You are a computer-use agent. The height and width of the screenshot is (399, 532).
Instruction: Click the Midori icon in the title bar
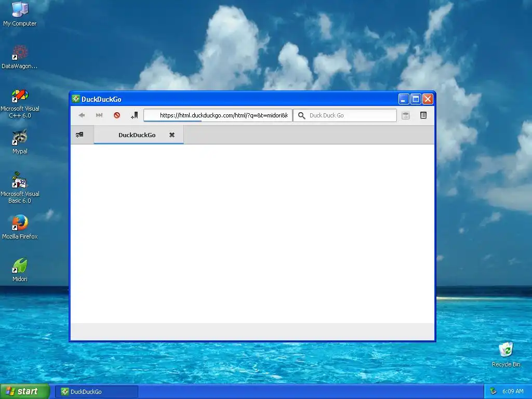tap(76, 99)
